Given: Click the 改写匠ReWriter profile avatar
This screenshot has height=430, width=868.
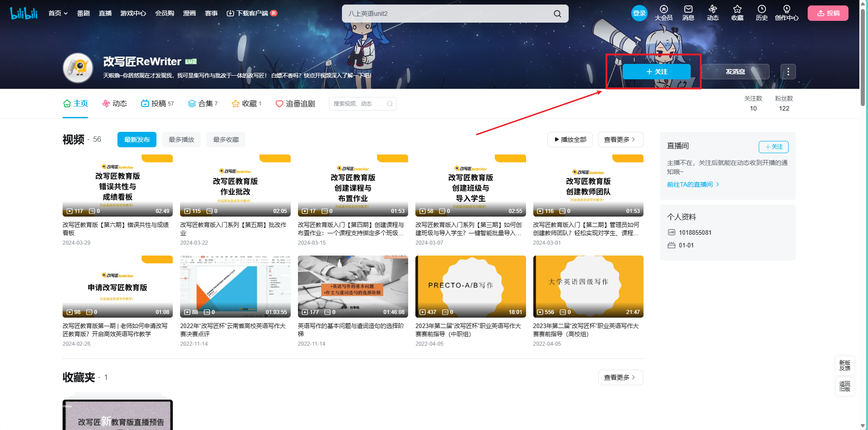Looking at the screenshot, I should (x=78, y=68).
